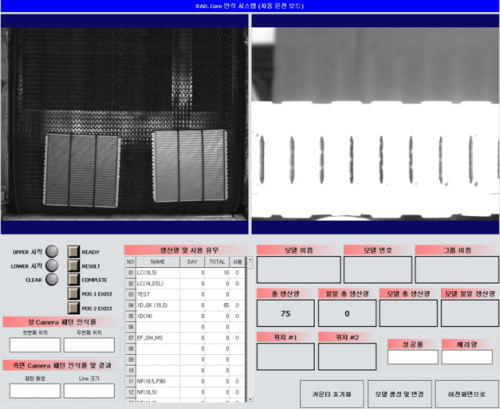Click the production table scroll-down arrow
Viewport: 500px width, 409px height.
(x=250, y=399)
